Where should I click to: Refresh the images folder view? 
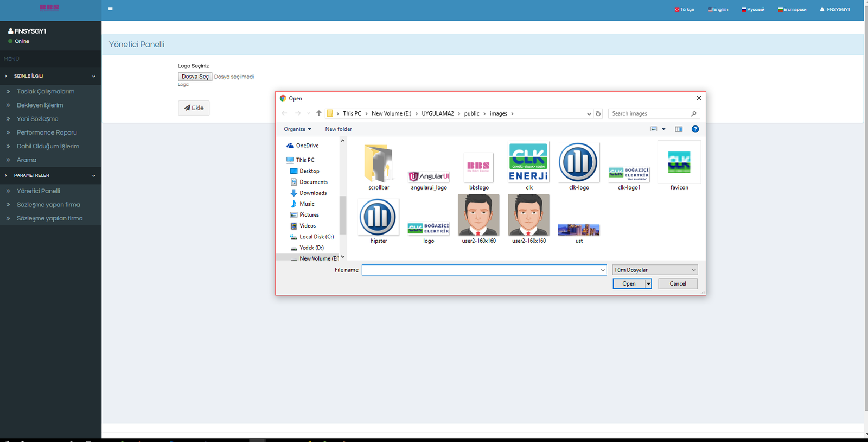tap(598, 113)
